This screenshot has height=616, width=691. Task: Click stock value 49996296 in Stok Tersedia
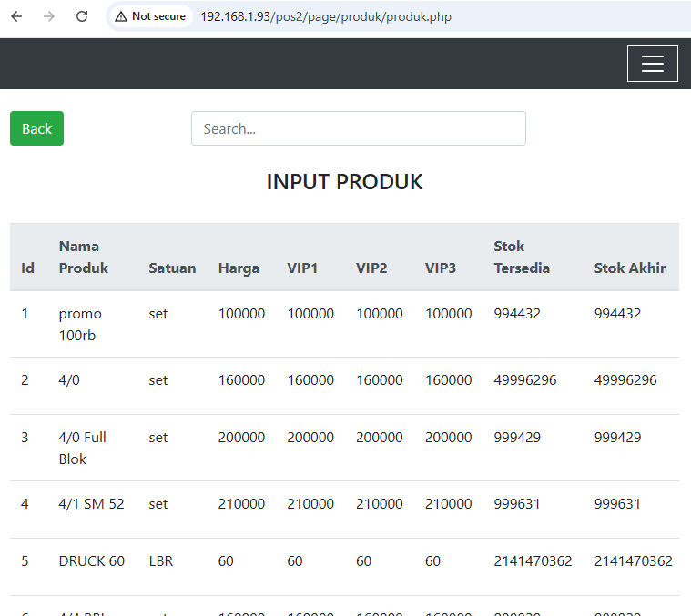[x=525, y=379]
